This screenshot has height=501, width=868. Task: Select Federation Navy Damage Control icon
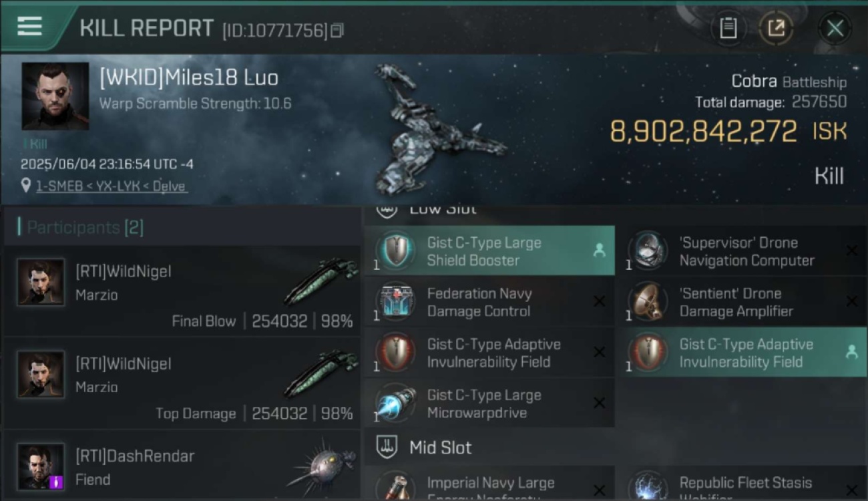pyautogui.click(x=396, y=302)
